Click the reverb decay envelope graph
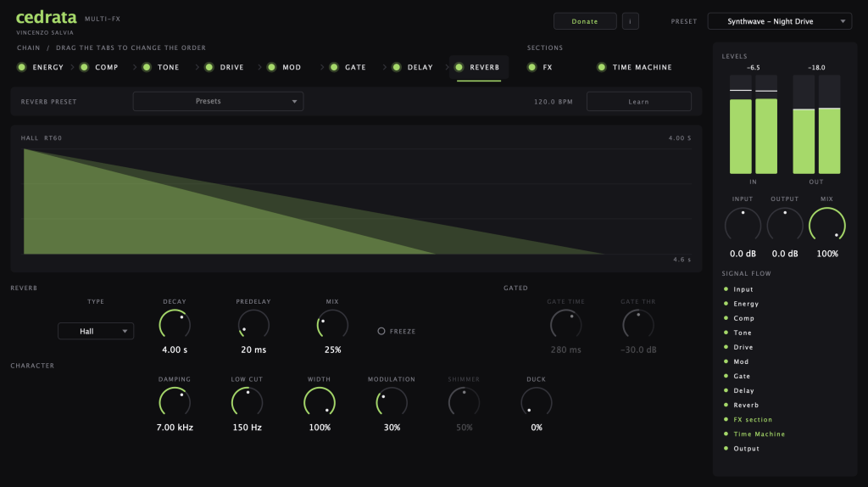 358,201
